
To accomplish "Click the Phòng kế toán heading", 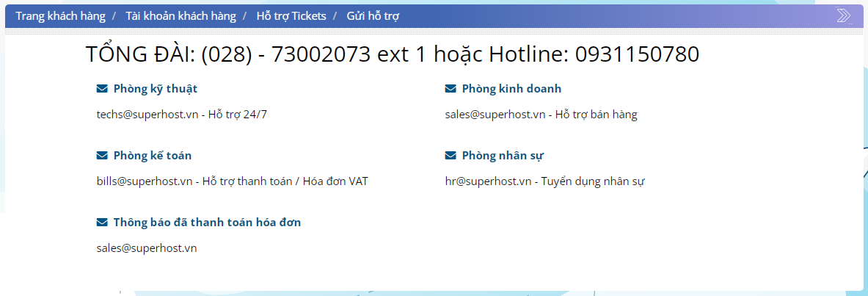I will pyautogui.click(x=153, y=156).
